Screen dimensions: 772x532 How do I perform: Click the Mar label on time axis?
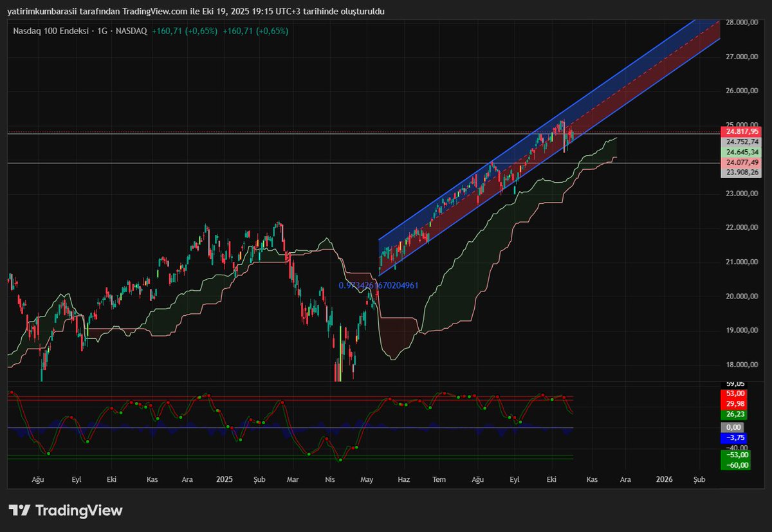293,479
